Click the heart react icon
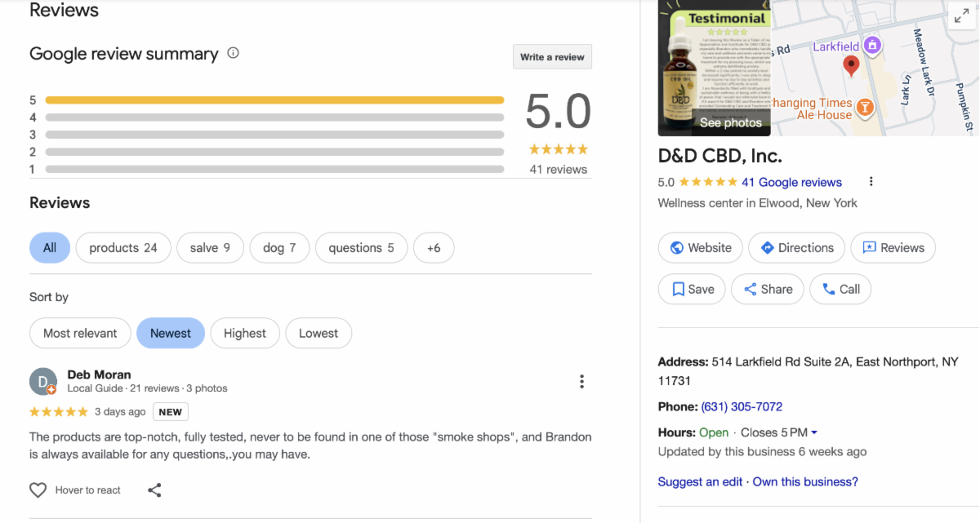The image size is (980, 523). pos(38,490)
